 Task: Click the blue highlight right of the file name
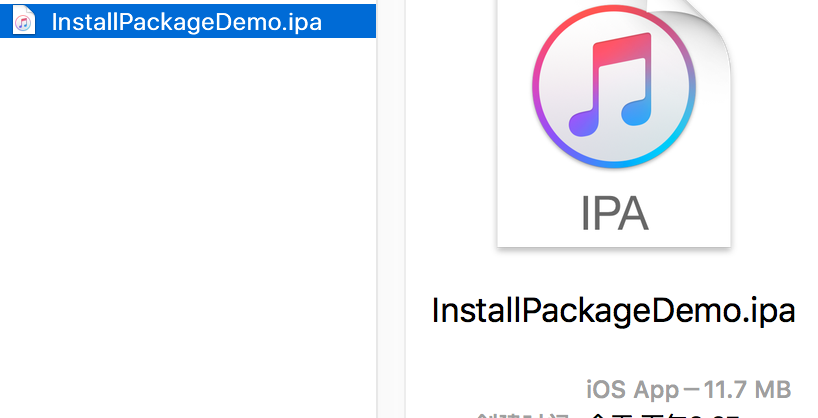(x=348, y=21)
